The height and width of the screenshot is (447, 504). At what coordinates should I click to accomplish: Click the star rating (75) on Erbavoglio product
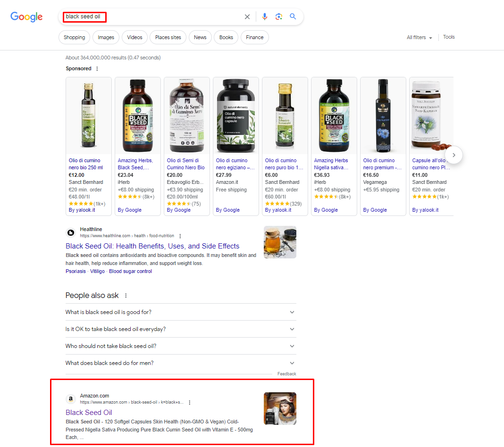pos(184,204)
